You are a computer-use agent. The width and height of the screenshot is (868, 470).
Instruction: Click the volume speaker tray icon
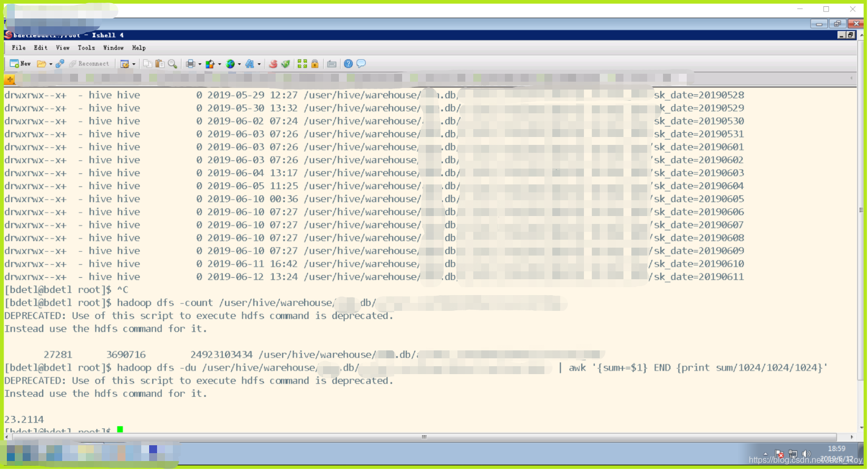click(x=806, y=454)
